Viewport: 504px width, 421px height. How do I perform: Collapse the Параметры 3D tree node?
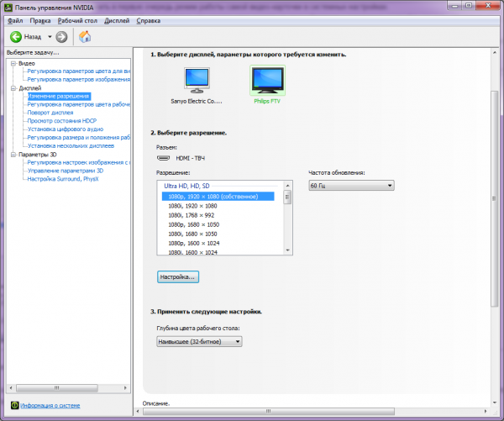(x=13, y=155)
